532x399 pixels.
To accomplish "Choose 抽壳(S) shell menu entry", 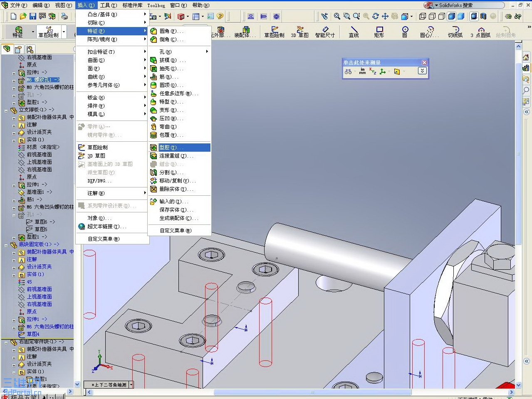I will [179, 69].
